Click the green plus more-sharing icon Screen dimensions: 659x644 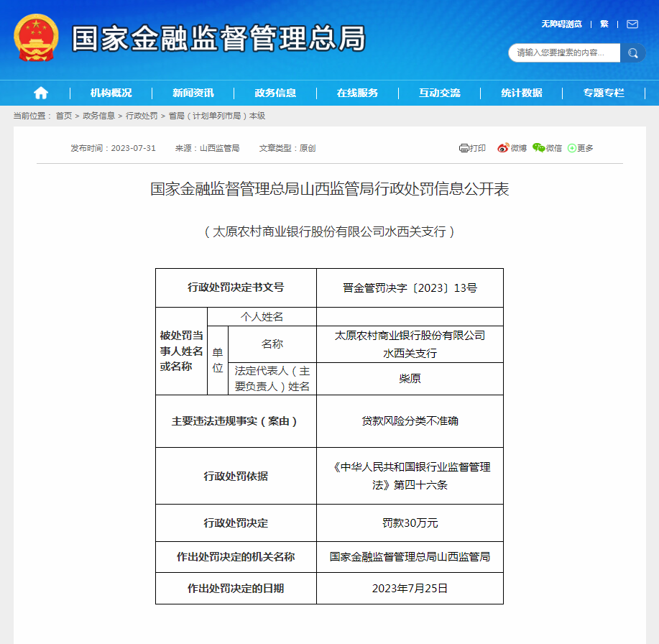pos(571,148)
